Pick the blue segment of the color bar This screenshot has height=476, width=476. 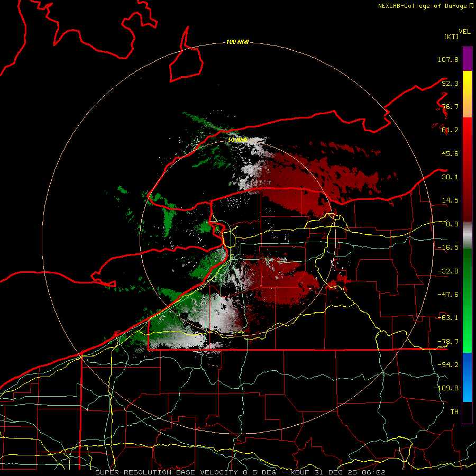467,377
